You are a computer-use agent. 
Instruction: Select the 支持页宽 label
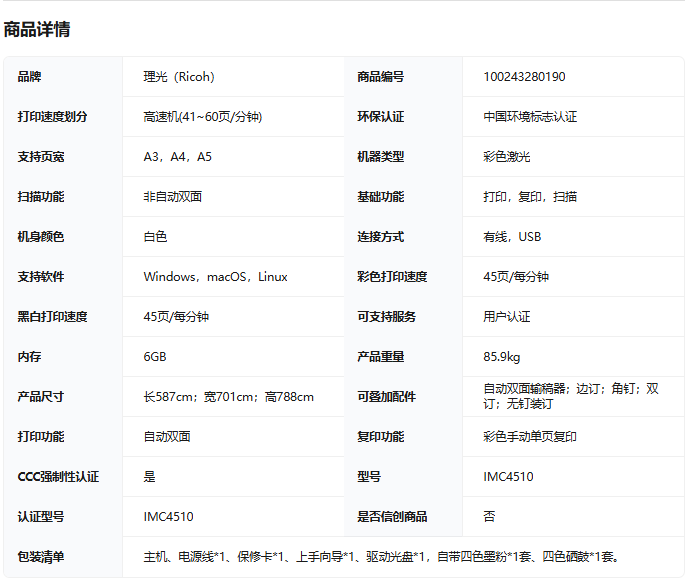pos(41,157)
